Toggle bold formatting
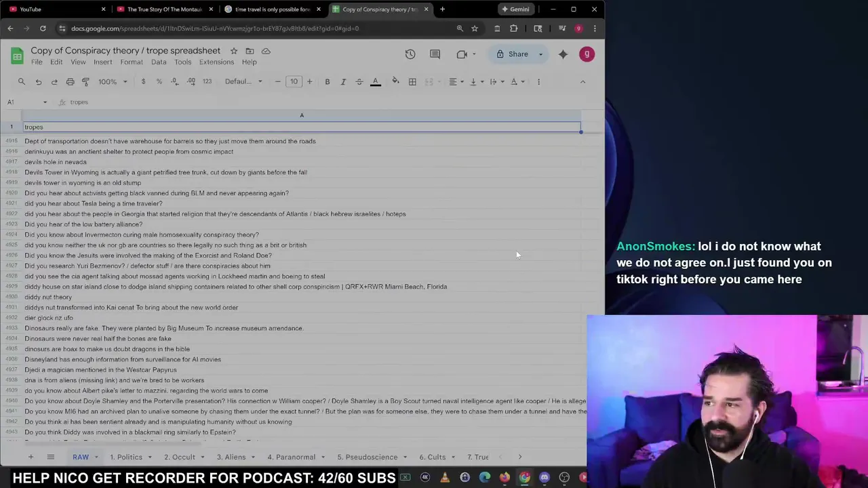Viewport: 868px width, 488px height. click(327, 81)
